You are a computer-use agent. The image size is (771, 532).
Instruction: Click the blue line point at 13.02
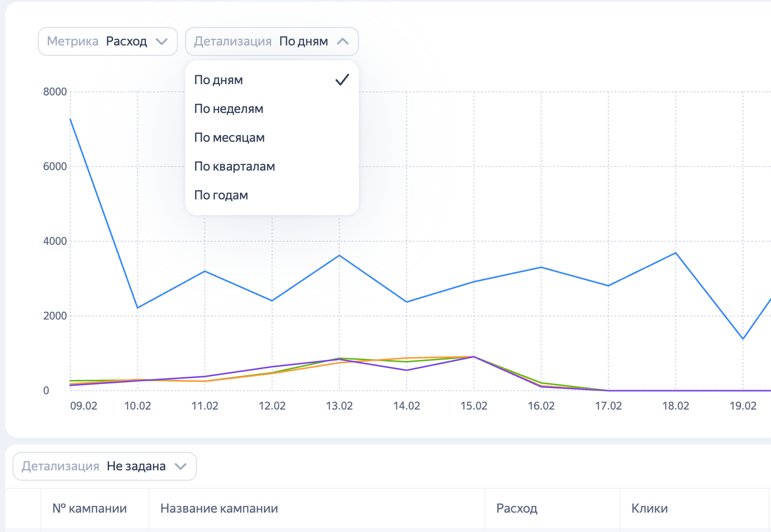click(x=339, y=256)
